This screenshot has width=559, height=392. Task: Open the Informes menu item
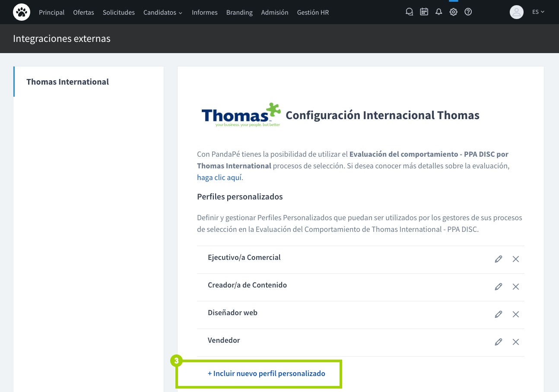[x=204, y=13]
